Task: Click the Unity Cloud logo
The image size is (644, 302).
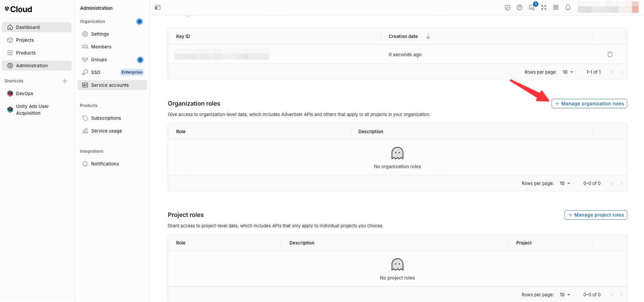Action: [18, 9]
